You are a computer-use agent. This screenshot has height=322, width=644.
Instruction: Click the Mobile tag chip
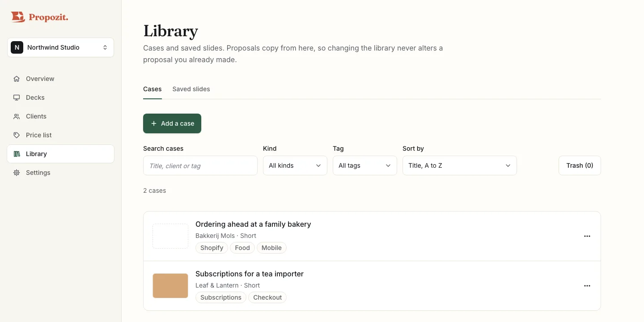pyautogui.click(x=271, y=248)
